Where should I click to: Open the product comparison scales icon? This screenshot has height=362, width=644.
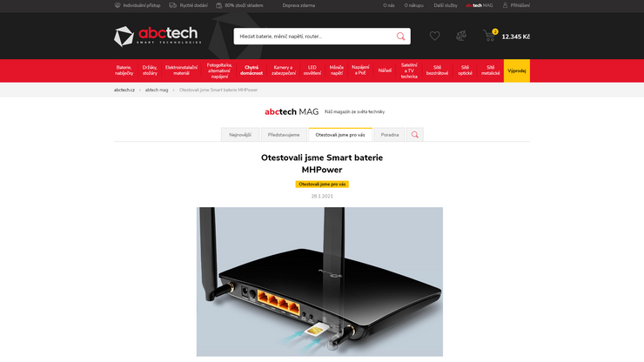click(x=461, y=37)
